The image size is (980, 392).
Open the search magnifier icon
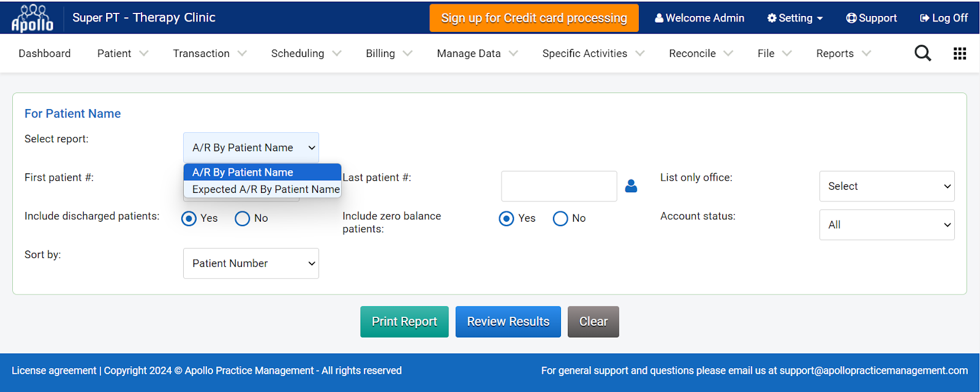tap(922, 53)
